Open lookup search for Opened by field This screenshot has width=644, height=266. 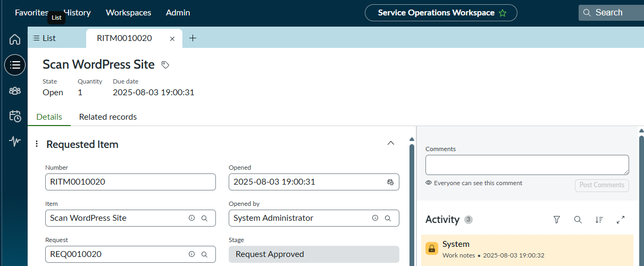(388, 218)
